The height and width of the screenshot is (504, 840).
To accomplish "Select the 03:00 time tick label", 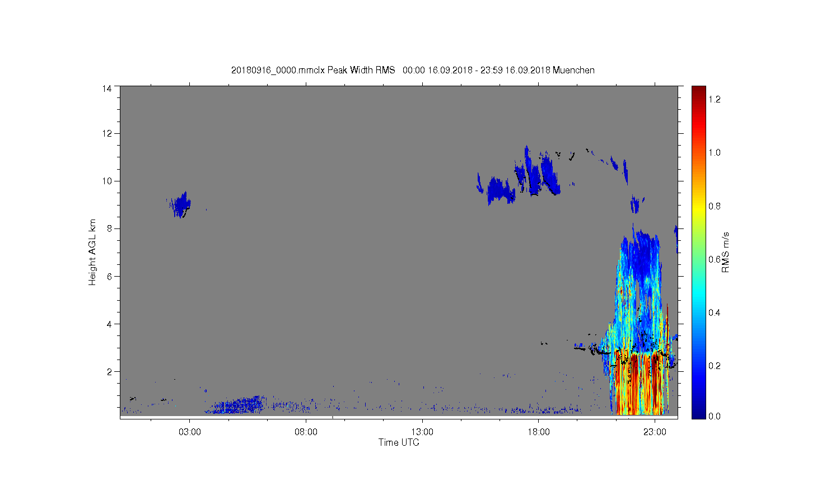I will click(x=189, y=432).
